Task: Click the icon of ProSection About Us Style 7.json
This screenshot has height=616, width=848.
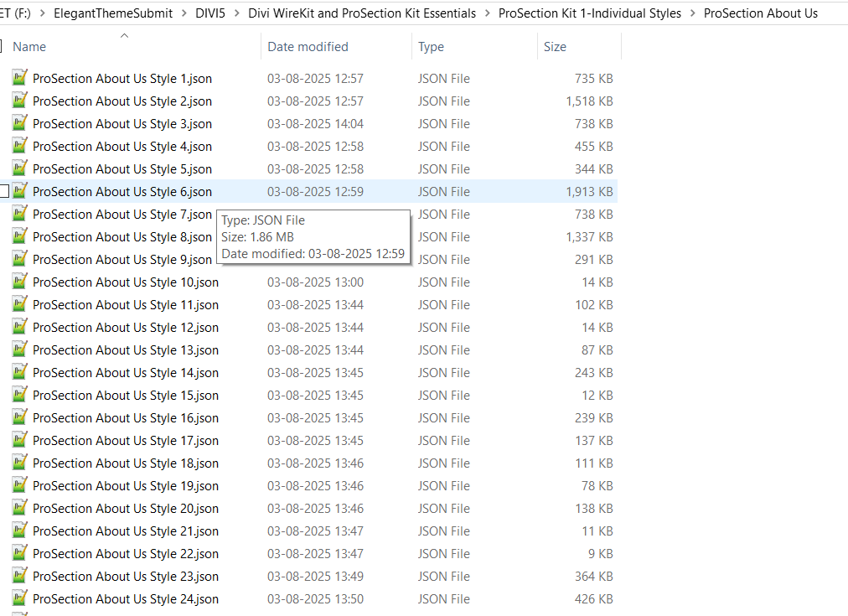Action: (x=19, y=214)
